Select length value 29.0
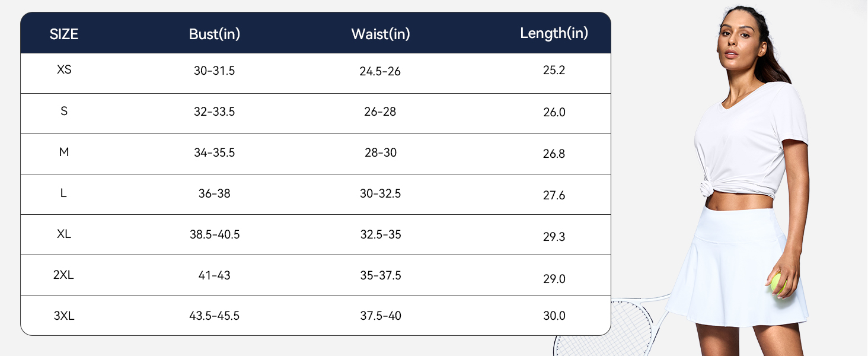Screen dimensions: 868x356 click(x=554, y=279)
